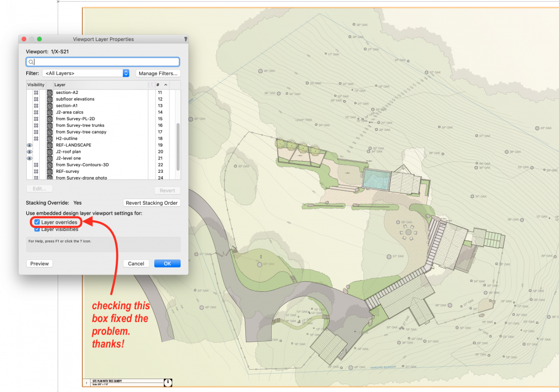Click the Revert Stacking Order button
The height and width of the screenshot is (392, 559).
151,203
